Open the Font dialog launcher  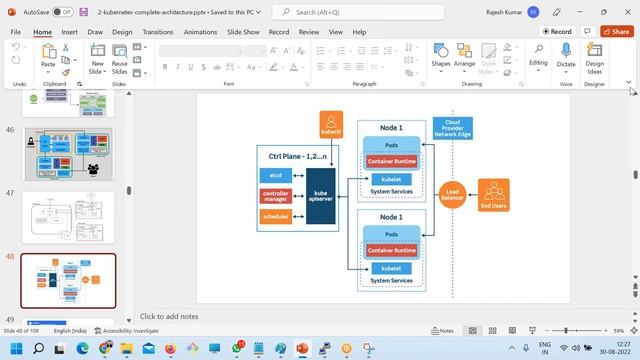point(307,84)
